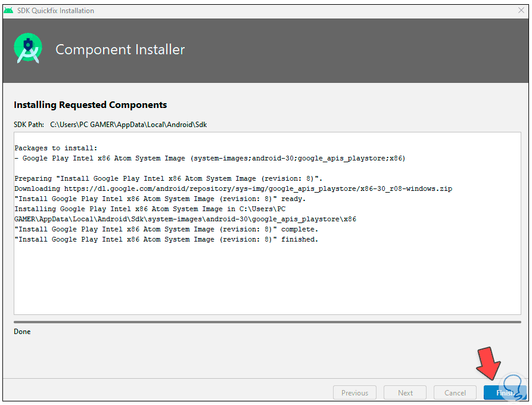Viewport: 532px width, 405px height.
Task: Click the Packages to install log line
Action: tap(55, 148)
